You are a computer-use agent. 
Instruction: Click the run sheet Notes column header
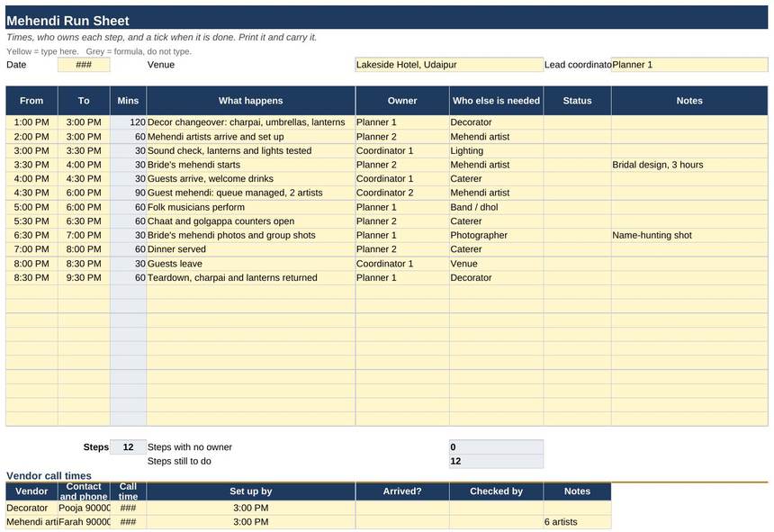(689, 101)
